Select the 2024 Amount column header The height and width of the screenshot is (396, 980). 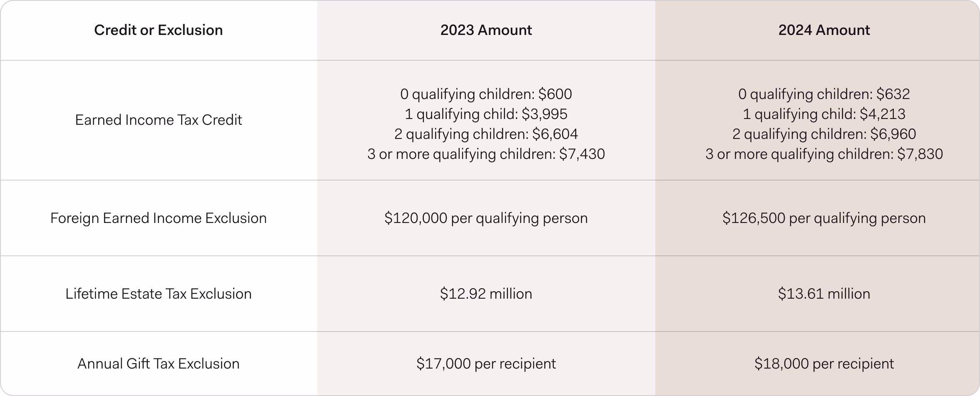824,30
